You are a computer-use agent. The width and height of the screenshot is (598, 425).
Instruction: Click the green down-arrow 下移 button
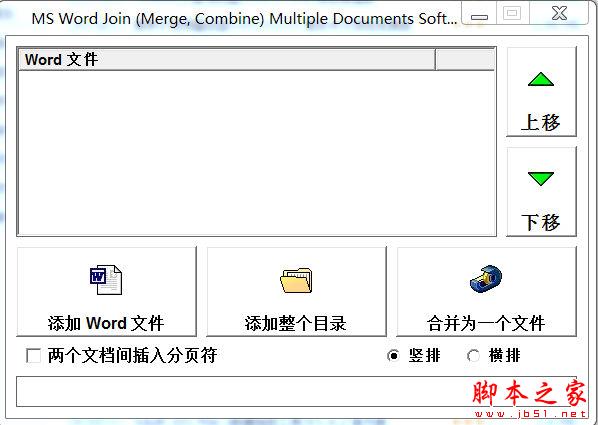(x=541, y=192)
